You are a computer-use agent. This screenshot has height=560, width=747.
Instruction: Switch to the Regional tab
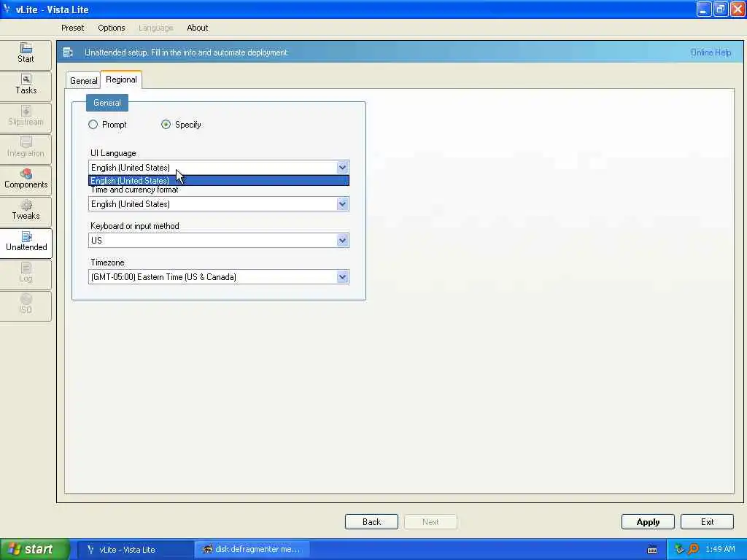point(121,79)
